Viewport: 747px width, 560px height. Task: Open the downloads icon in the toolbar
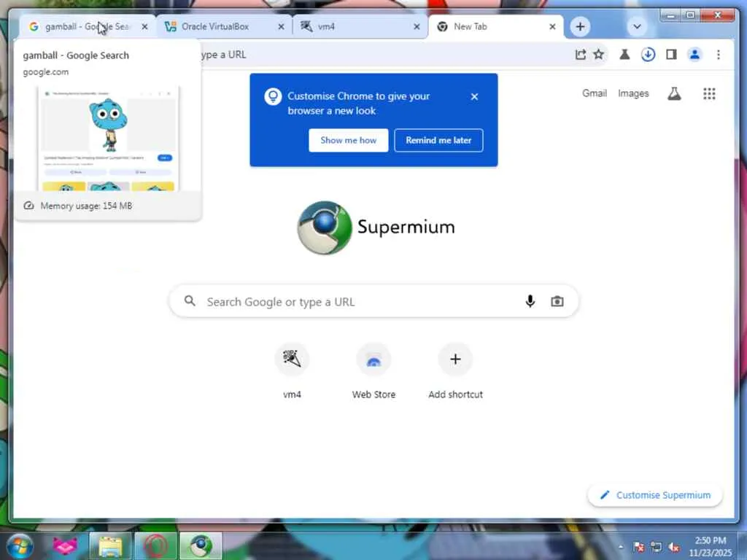(648, 55)
